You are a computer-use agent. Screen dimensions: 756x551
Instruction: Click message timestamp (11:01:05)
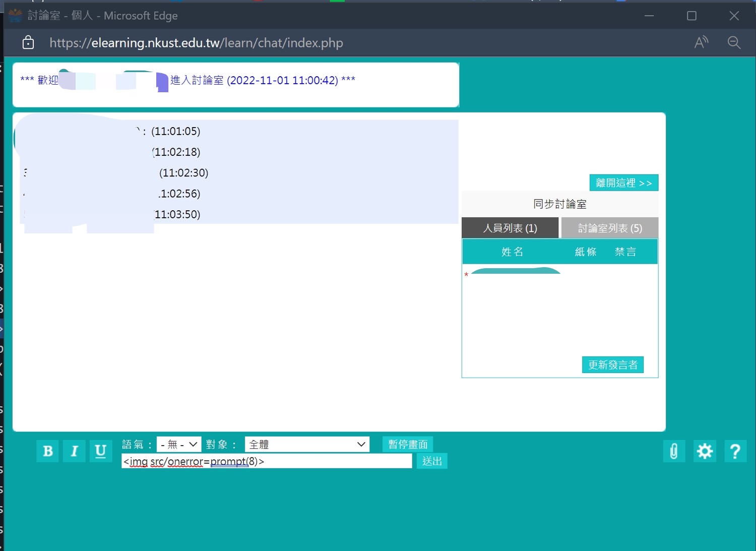[x=176, y=131]
